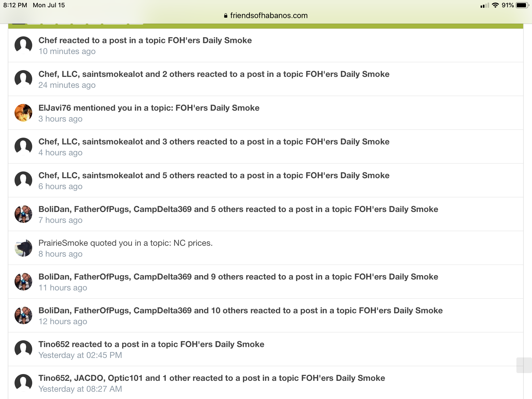Open the reaction notification from 6 hours ago
The height and width of the screenshot is (399, 532).
(x=265, y=180)
